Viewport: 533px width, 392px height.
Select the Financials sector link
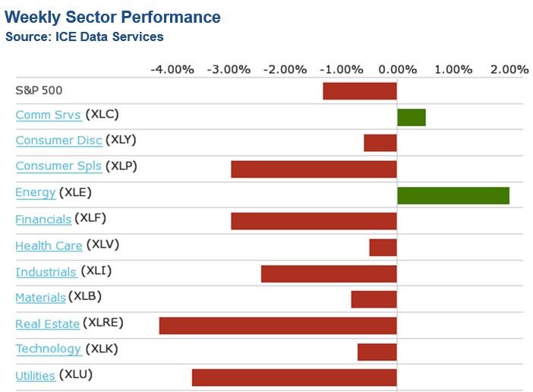pyautogui.click(x=43, y=220)
